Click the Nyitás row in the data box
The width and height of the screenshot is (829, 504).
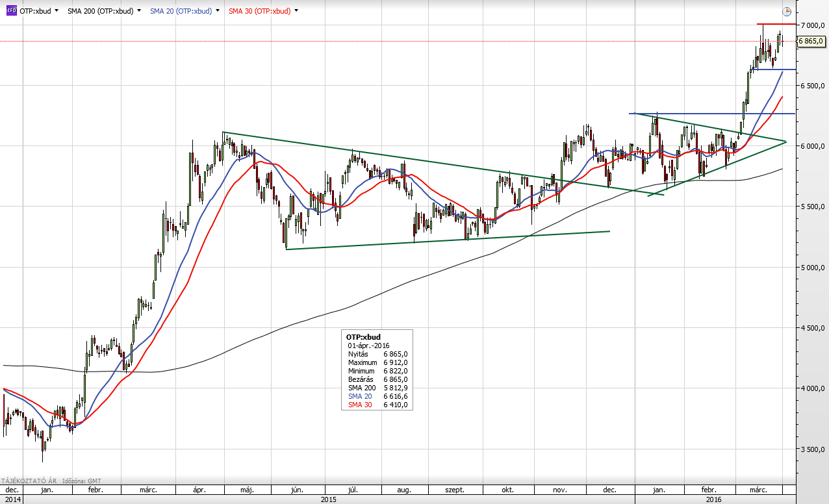coord(377,354)
